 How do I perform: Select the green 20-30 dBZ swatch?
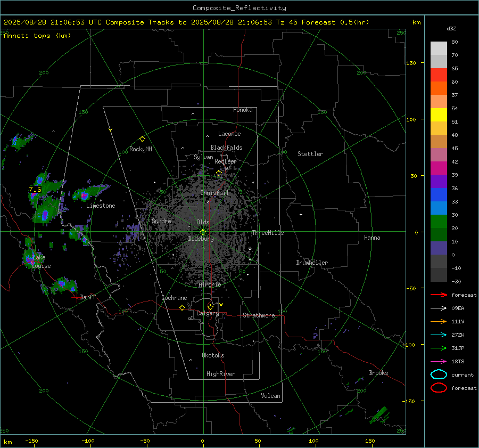(x=439, y=221)
